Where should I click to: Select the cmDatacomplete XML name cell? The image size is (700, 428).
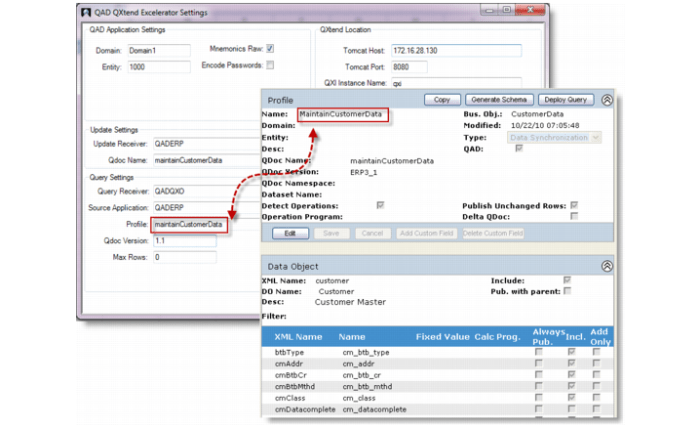point(305,409)
